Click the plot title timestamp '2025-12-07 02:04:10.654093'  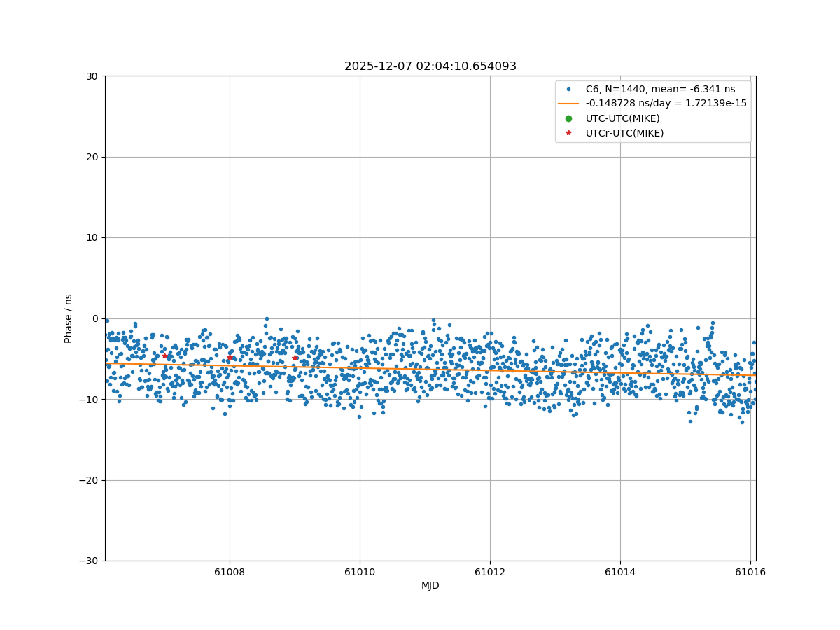(x=430, y=66)
